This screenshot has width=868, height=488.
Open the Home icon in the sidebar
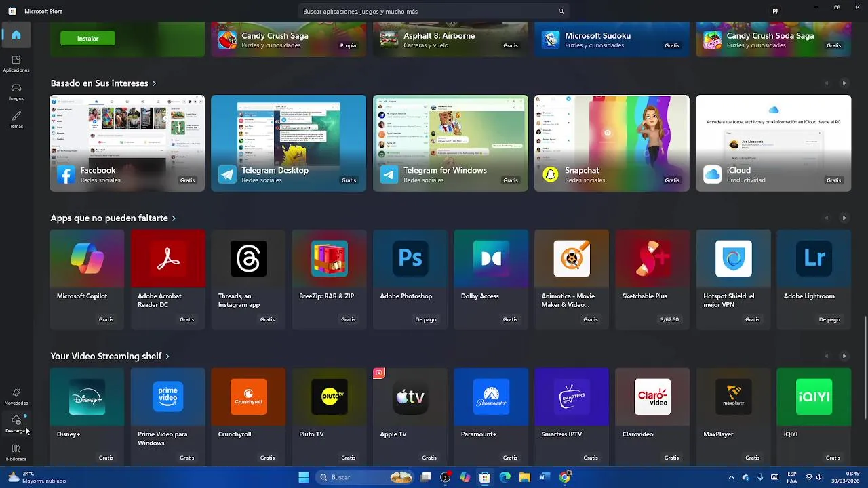click(x=16, y=35)
